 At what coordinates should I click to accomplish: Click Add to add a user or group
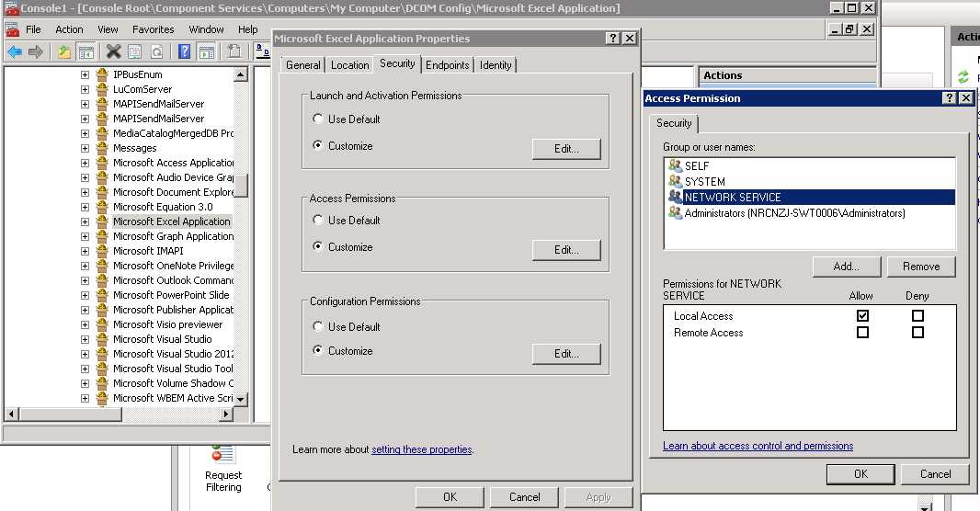coord(847,267)
